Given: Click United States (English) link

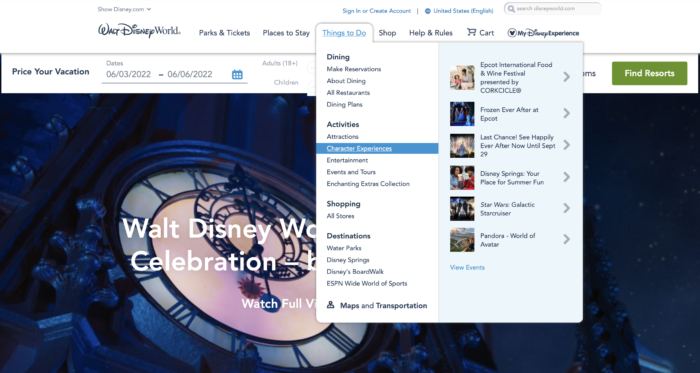Looking at the screenshot, I should point(463,11).
